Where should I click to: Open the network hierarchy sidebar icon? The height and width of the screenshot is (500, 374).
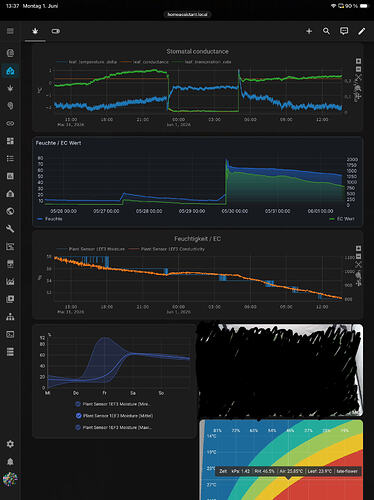tap(10, 317)
